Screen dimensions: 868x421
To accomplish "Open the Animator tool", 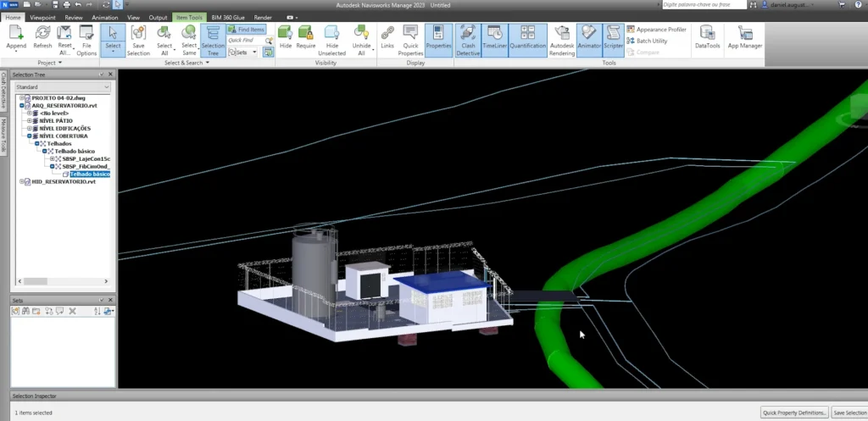I will click(588, 38).
